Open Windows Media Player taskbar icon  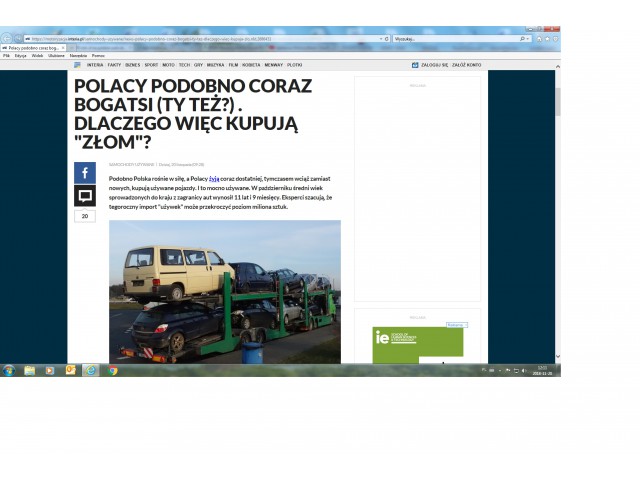click(50, 370)
